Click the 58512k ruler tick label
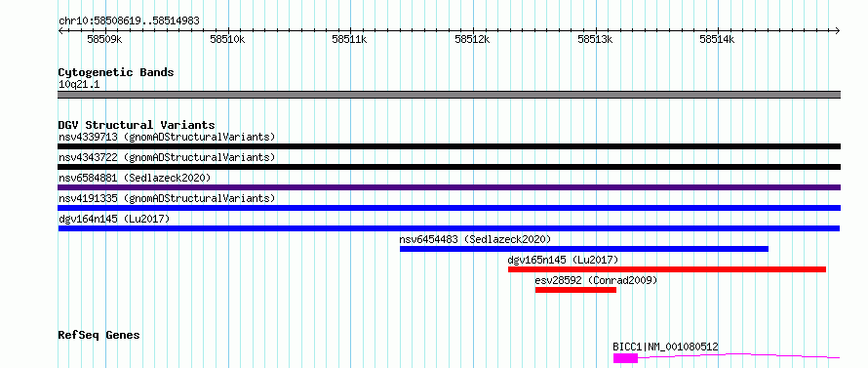The image size is (868, 368). coord(472,39)
